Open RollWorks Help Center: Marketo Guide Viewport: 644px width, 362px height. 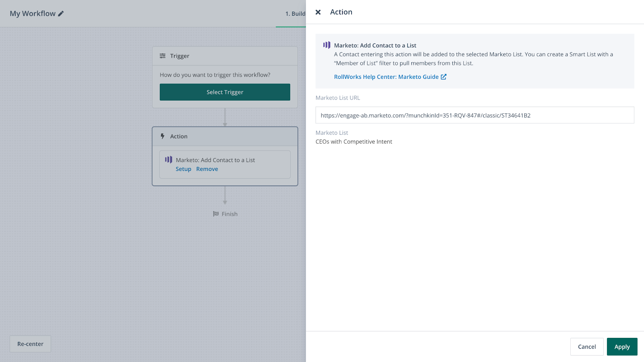pos(386,77)
